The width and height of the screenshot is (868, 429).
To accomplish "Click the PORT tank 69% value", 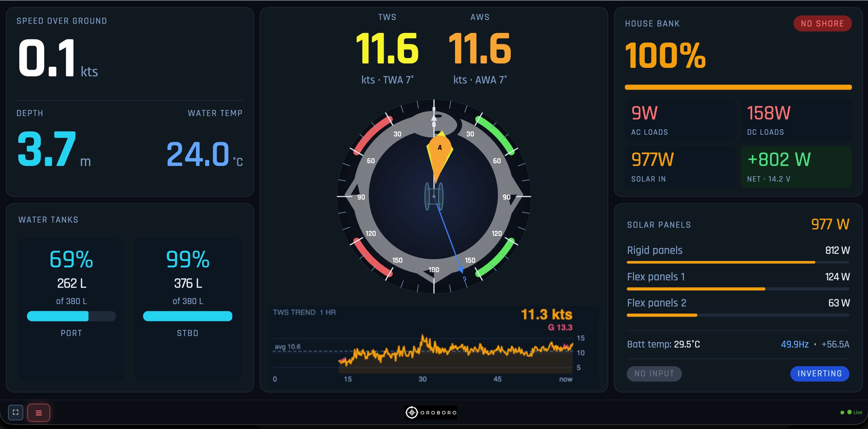I will pyautogui.click(x=71, y=259).
